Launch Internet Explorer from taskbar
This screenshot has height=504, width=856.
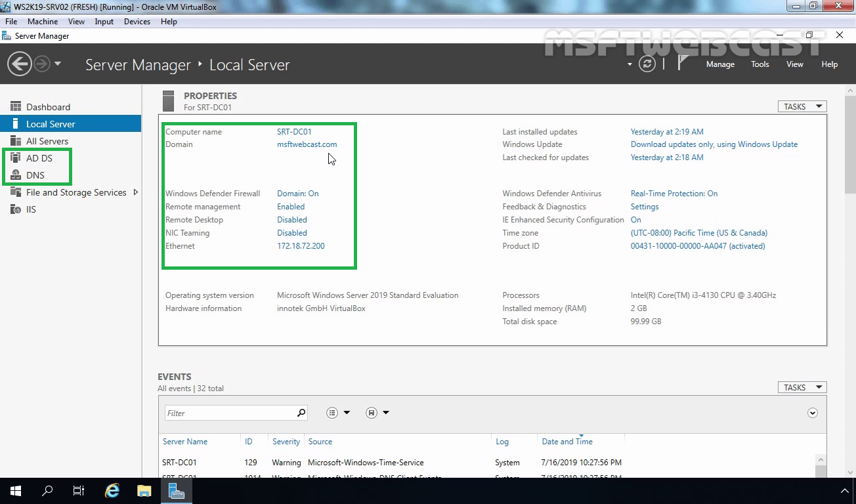[x=113, y=491]
